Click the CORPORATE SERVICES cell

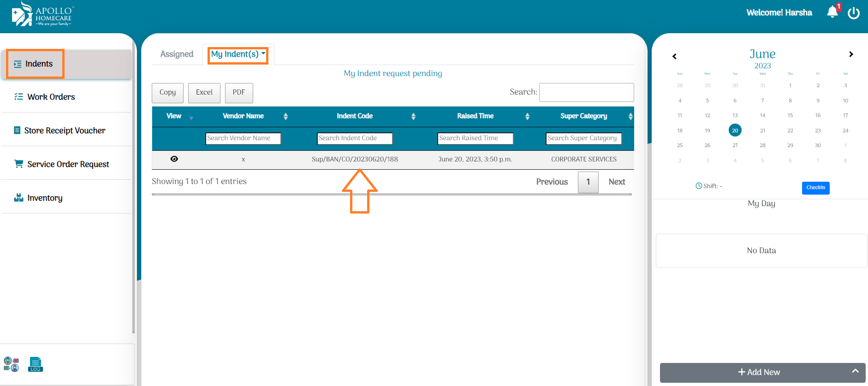click(584, 159)
